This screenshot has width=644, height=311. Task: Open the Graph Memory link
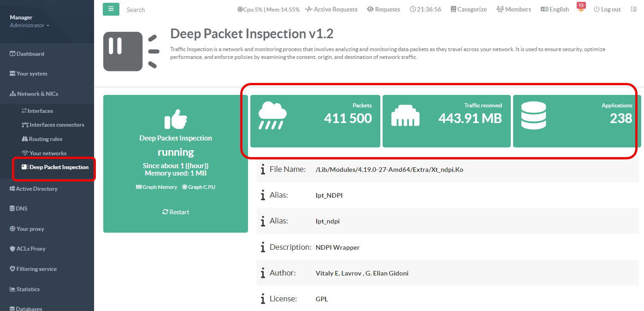pos(156,187)
